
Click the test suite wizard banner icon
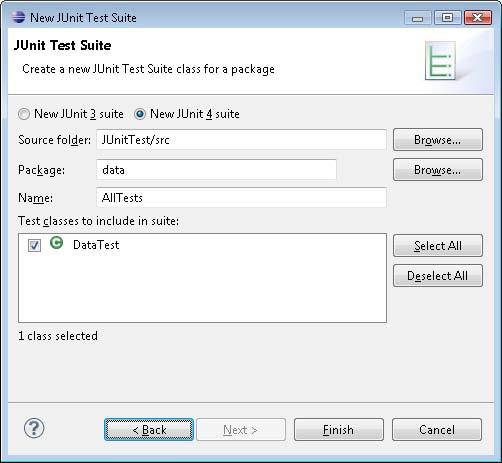pyautogui.click(x=440, y=61)
